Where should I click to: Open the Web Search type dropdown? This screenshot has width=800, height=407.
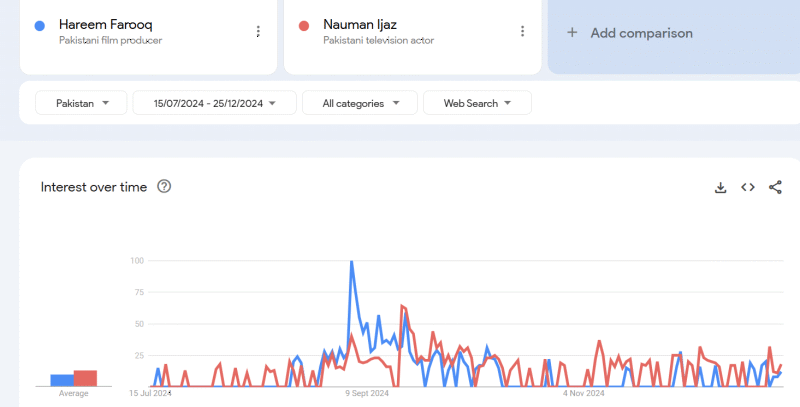click(477, 103)
